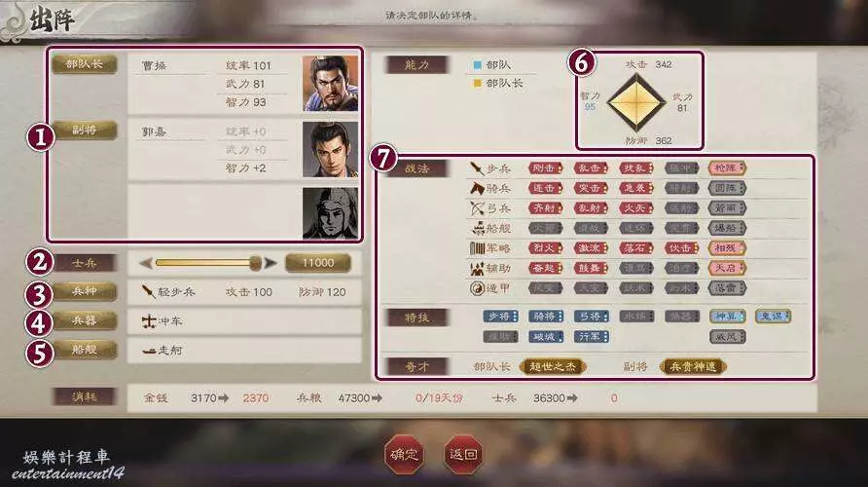The width and height of the screenshot is (868, 487).
Task: Open the 副将 deputy general selection
Action: [85, 131]
